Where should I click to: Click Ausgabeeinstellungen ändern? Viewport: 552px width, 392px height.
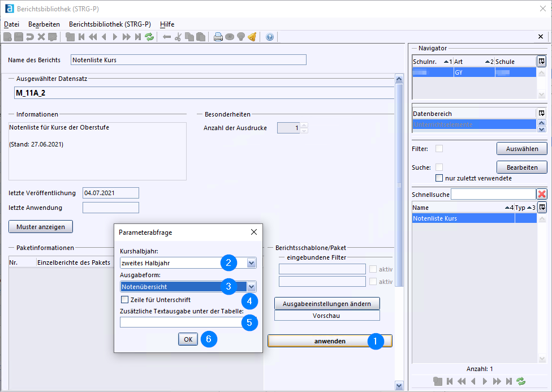click(x=327, y=304)
